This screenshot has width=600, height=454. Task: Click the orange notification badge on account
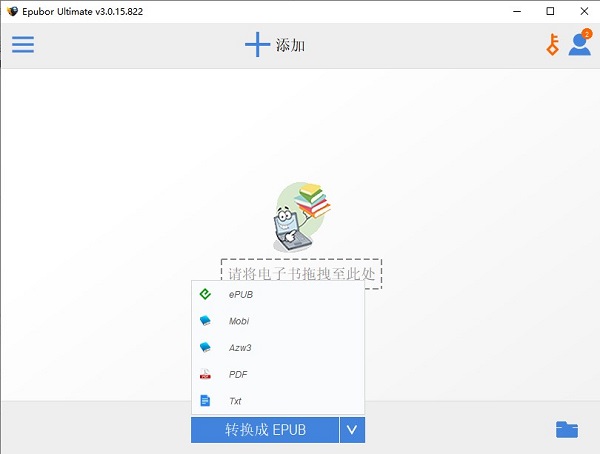[x=586, y=34]
